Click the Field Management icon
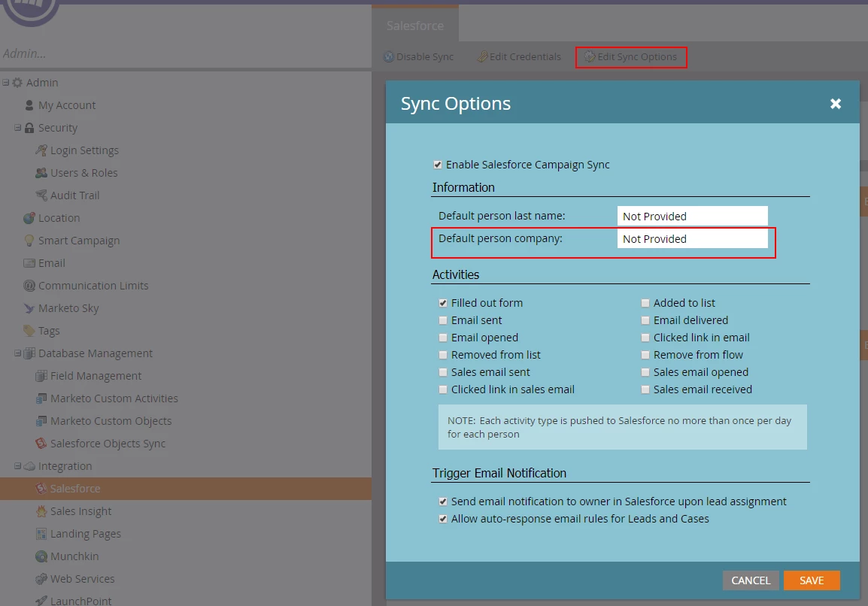The width and height of the screenshot is (868, 606). coord(41,376)
